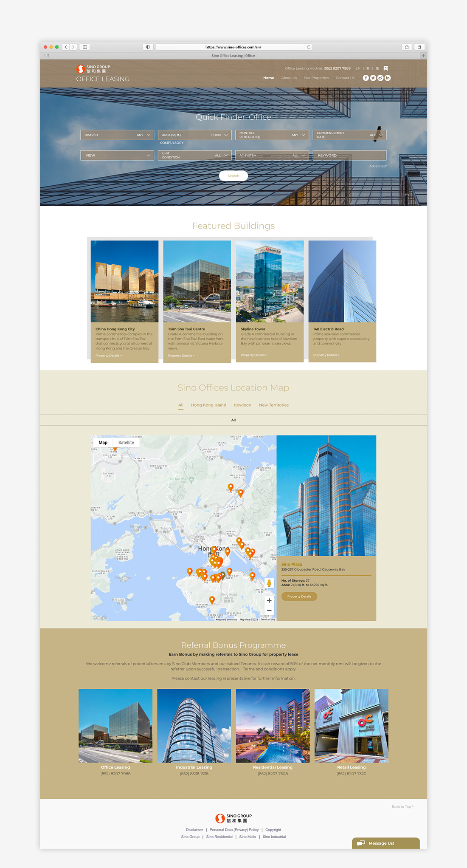Screen dimensions: 467x868
Task: Go forward with browser forward arrow
Action: (x=73, y=47)
